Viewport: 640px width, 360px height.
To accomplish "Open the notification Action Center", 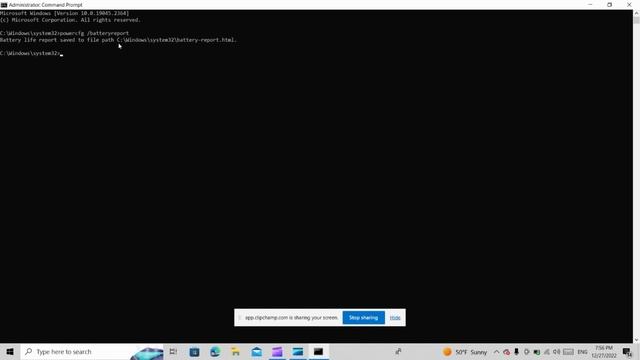I will (627, 352).
